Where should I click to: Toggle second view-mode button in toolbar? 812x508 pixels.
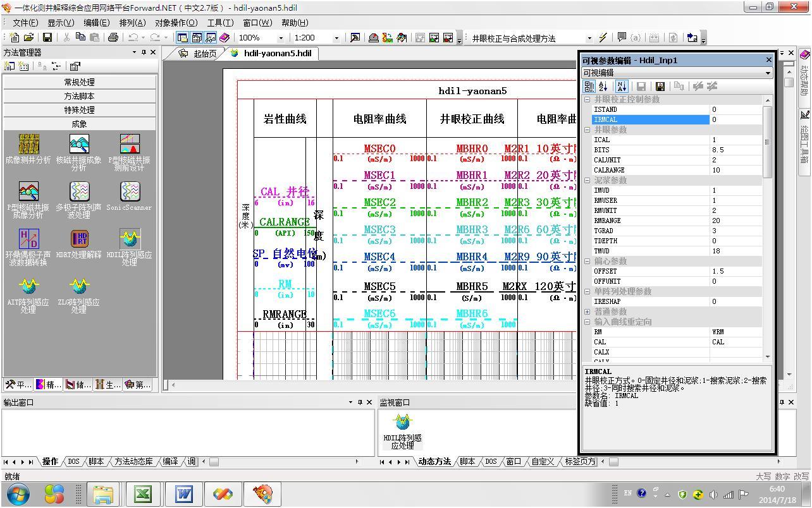coord(197,38)
